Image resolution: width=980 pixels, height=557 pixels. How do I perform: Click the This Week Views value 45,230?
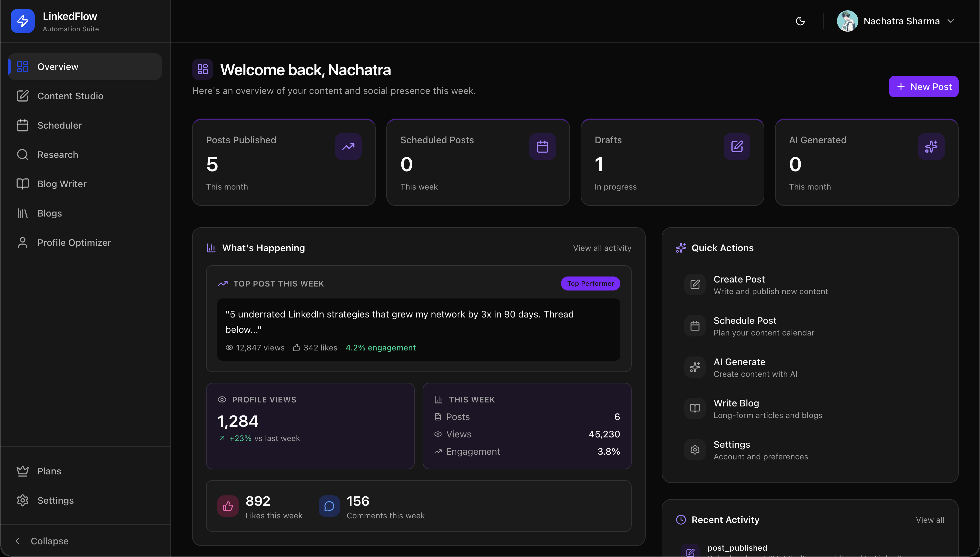click(x=604, y=434)
